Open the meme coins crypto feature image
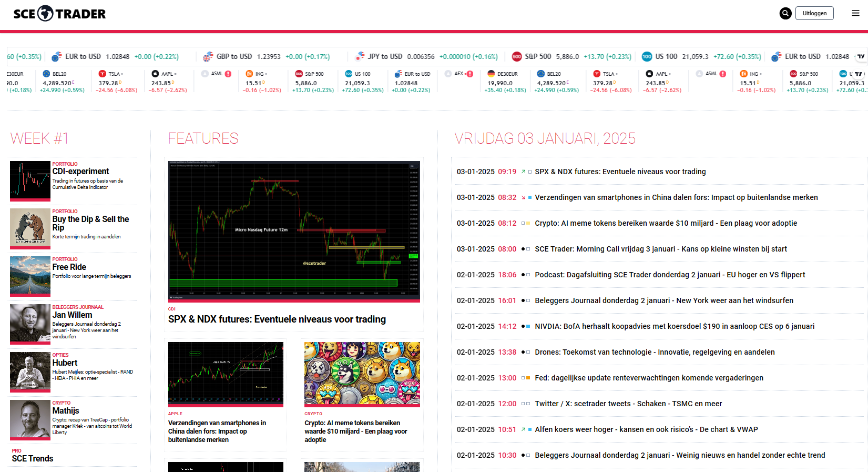This screenshot has width=868, height=472. [x=362, y=374]
